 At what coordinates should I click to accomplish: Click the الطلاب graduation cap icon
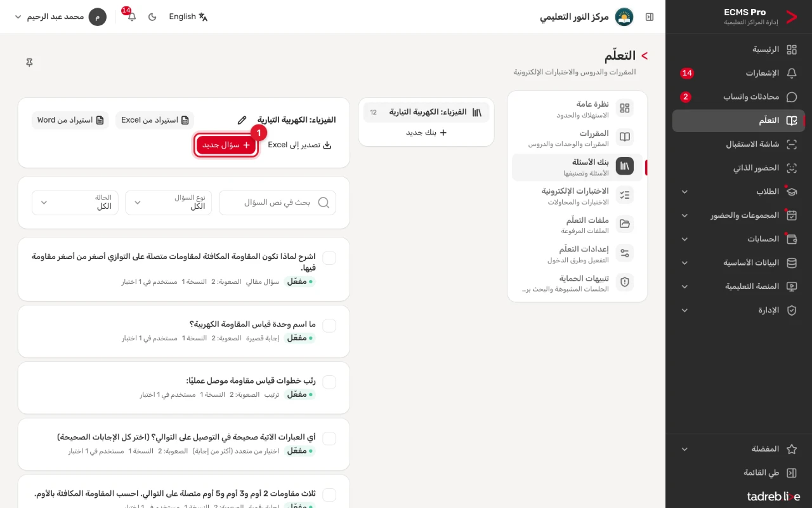click(792, 192)
